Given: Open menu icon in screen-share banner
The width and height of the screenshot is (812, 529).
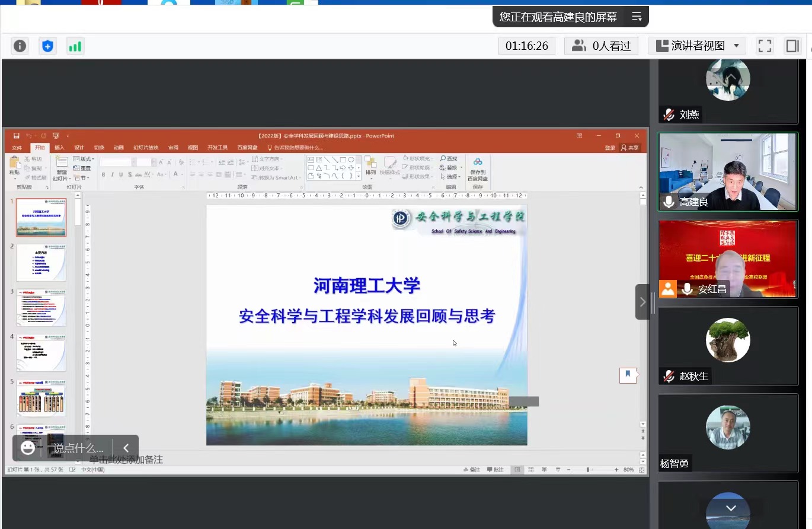Looking at the screenshot, I should [x=637, y=17].
